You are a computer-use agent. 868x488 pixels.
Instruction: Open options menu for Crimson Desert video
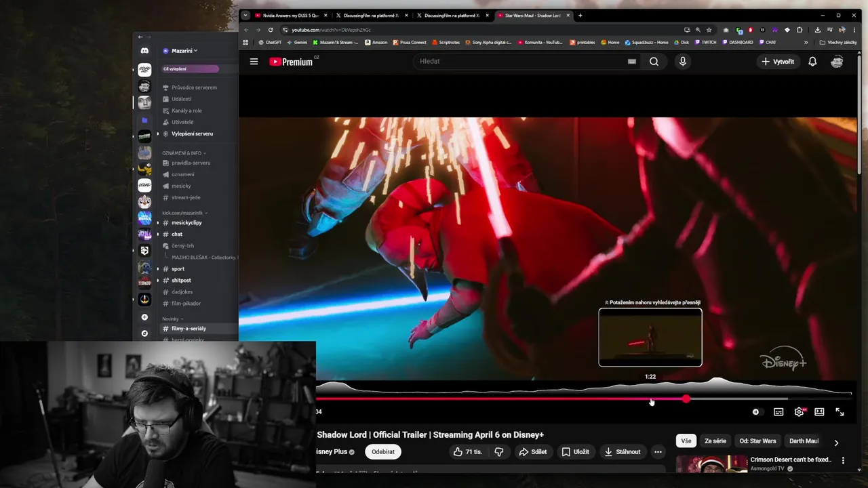[843, 460]
